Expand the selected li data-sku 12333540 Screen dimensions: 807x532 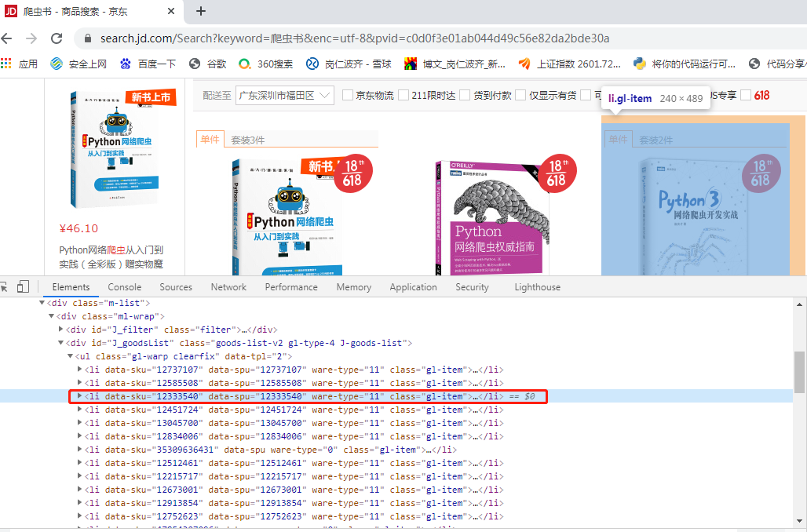(80, 395)
